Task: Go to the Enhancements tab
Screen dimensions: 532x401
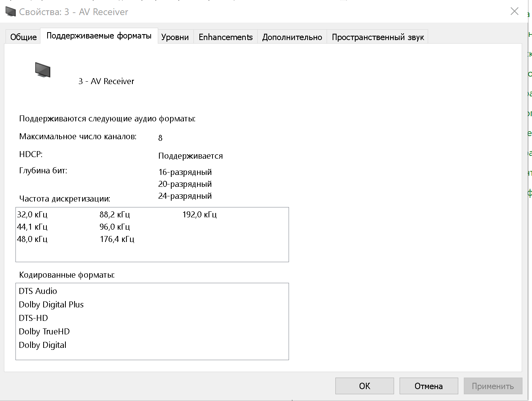Action: (225, 37)
